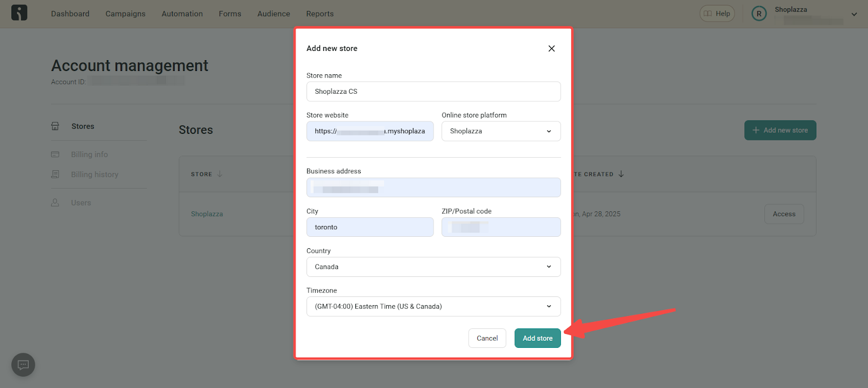View Reports
Viewport: 868px width, 388px height.
coord(320,14)
